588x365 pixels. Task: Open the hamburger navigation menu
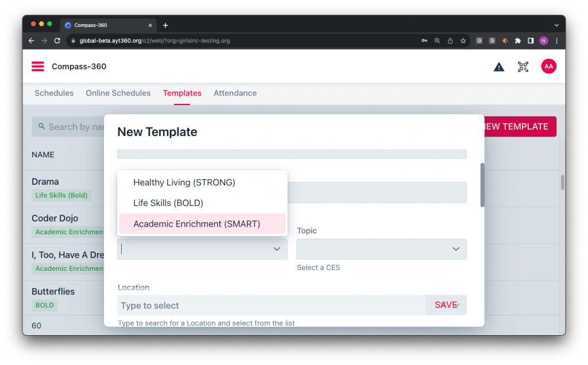38,67
